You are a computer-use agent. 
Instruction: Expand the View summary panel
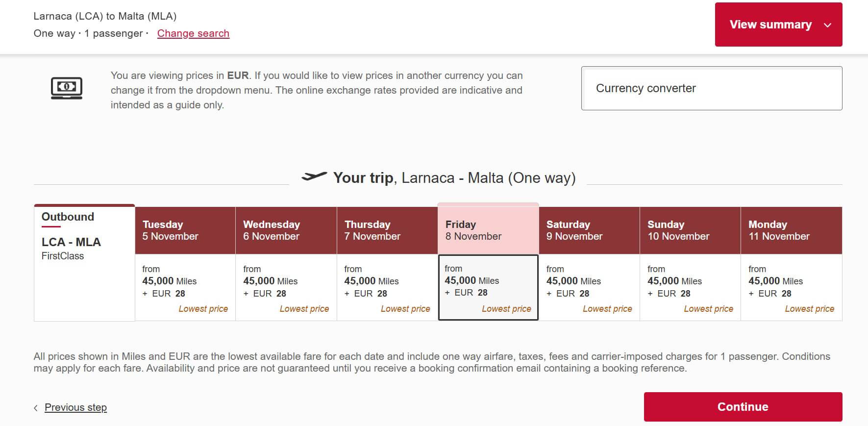pyautogui.click(x=778, y=25)
